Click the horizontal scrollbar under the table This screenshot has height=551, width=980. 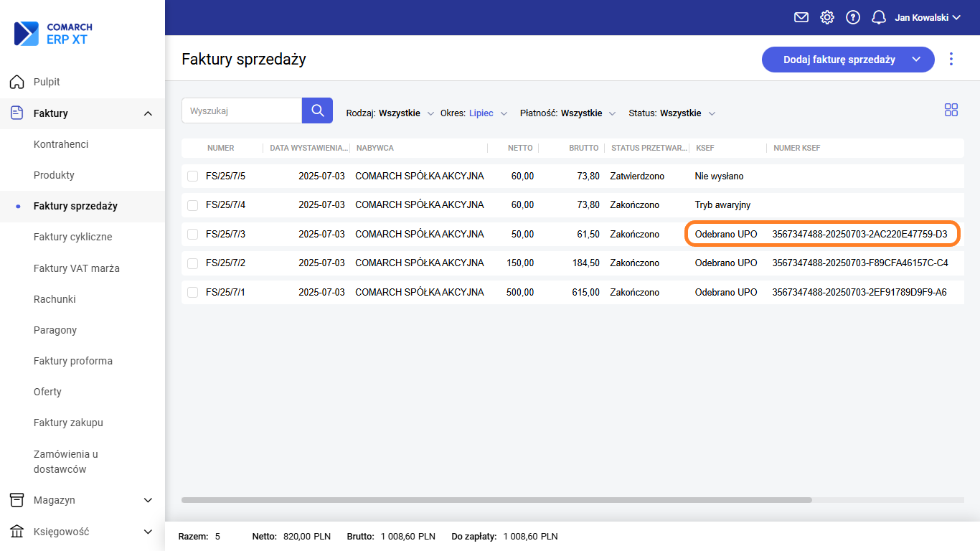(x=496, y=500)
